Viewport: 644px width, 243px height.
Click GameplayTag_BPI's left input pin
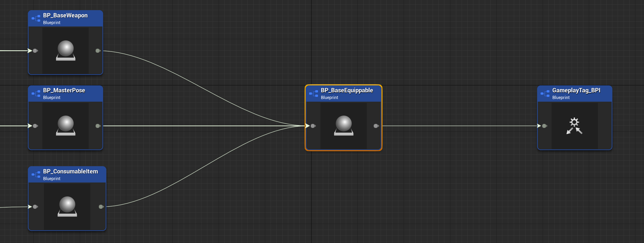[x=544, y=126]
